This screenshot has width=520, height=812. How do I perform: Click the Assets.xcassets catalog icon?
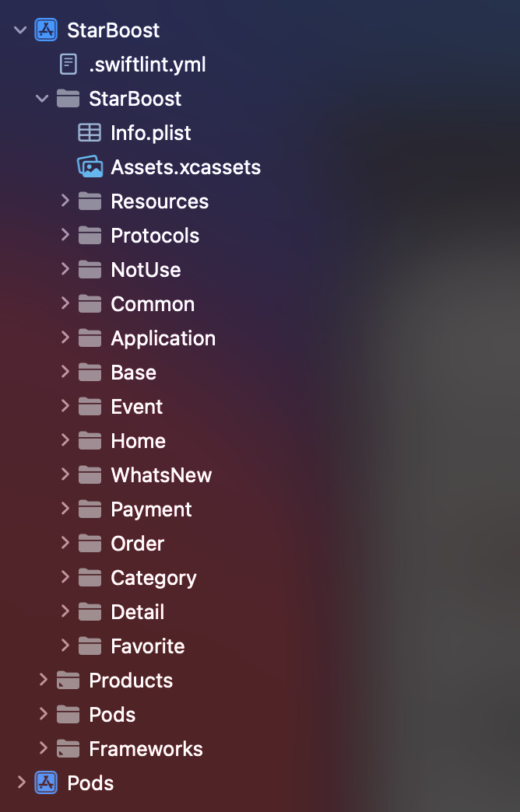pos(90,167)
